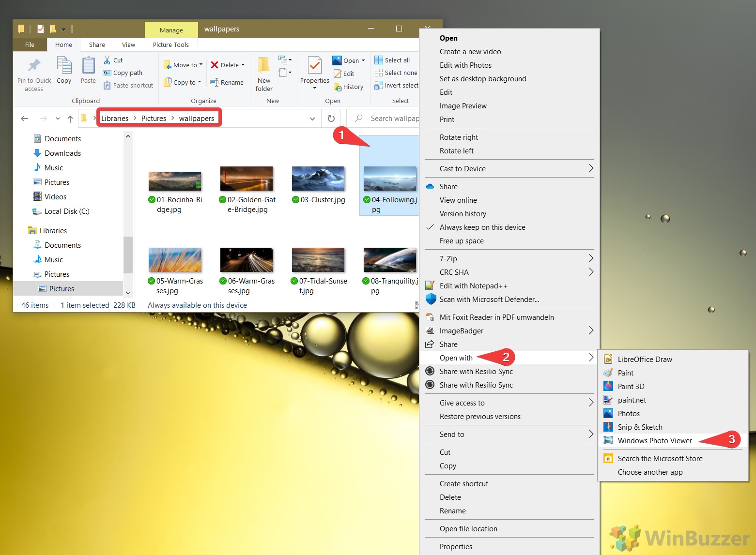Image resolution: width=756 pixels, height=555 pixels.
Task: Click Choose another app
Action: point(650,472)
